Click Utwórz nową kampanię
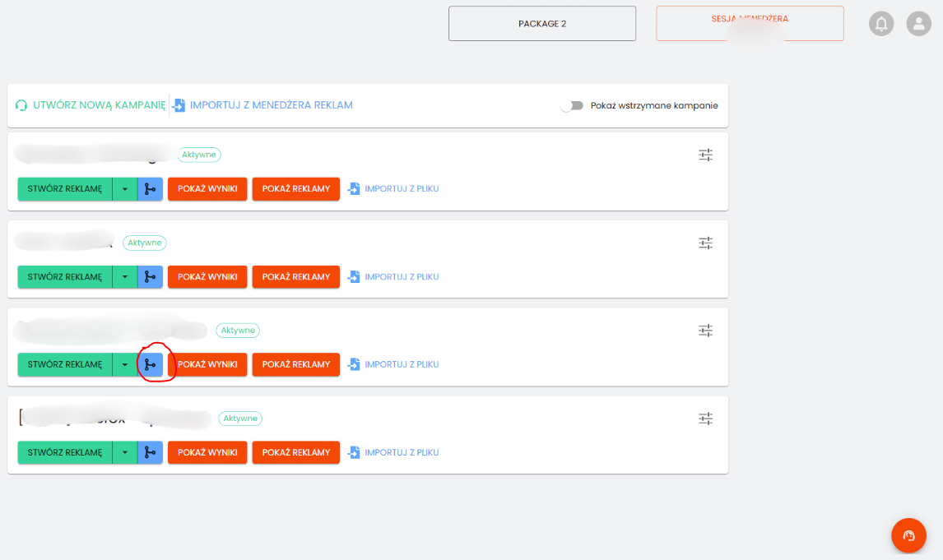The image size is (943, 560). 91,105
